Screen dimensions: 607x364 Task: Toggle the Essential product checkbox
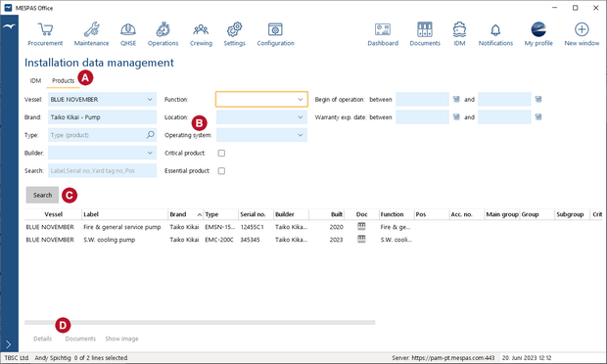221,171
